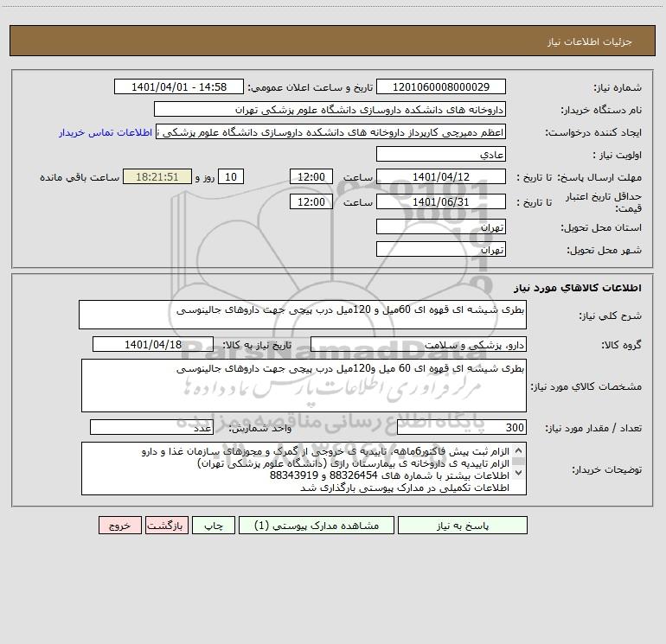
Task: Click the priority field showing عادي
Action: pyautogui.click(x=441, y=154)
